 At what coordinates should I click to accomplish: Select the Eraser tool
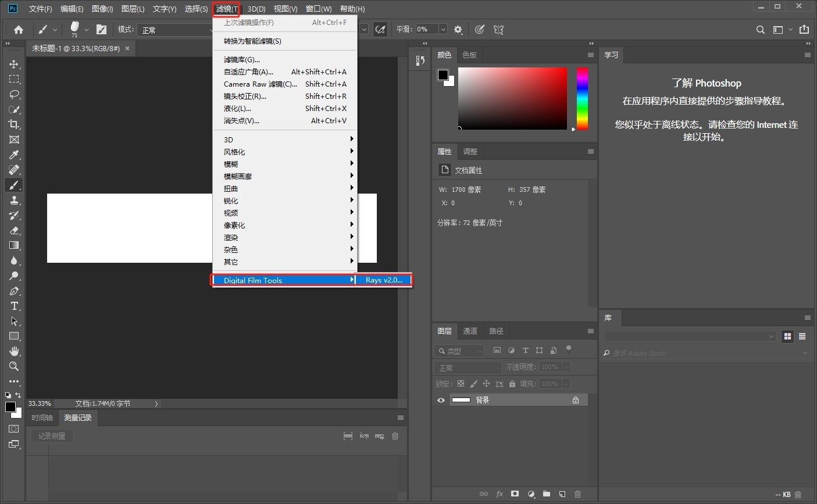(14, 230)
